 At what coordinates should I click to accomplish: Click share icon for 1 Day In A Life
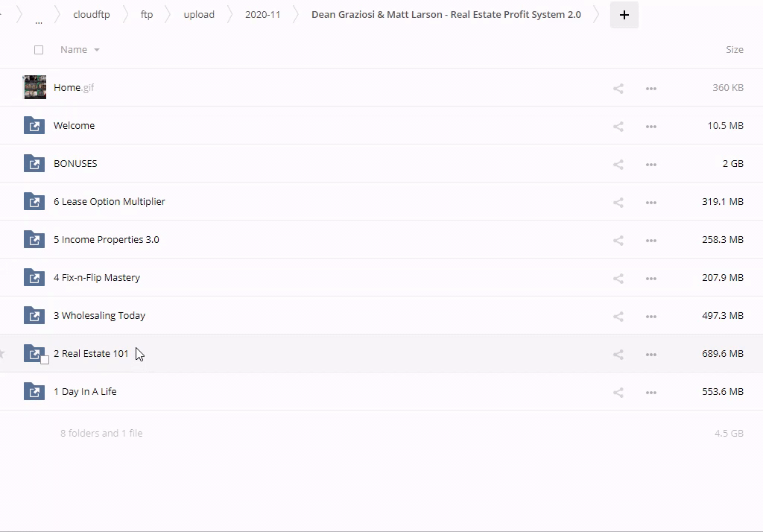click(x=618, y=392)
